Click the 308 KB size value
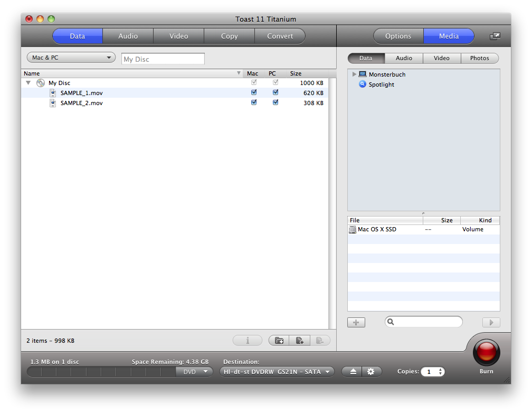Image resolution: width=532 pixels, height=413 pixels. tap(313, 103)
